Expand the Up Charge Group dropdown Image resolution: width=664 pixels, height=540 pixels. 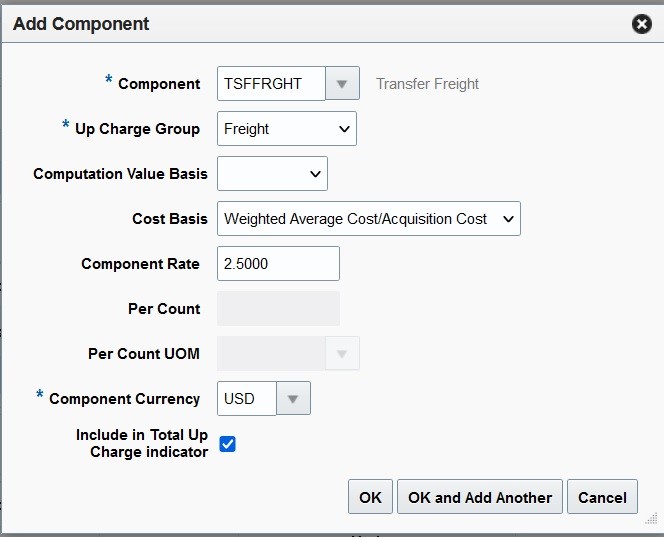287,129
